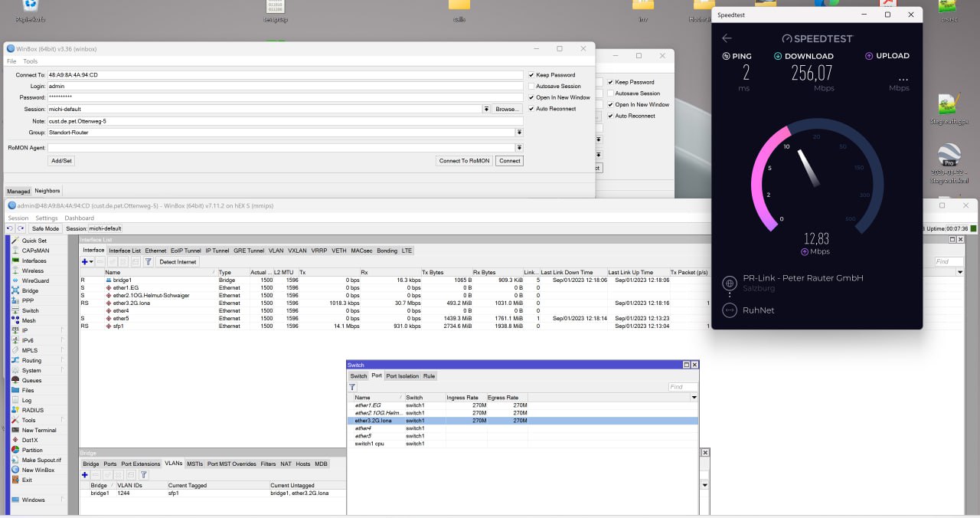Click the filter funnel icon in Interface List toolbar
Viewport: 980px width, 518px height.
148,262
